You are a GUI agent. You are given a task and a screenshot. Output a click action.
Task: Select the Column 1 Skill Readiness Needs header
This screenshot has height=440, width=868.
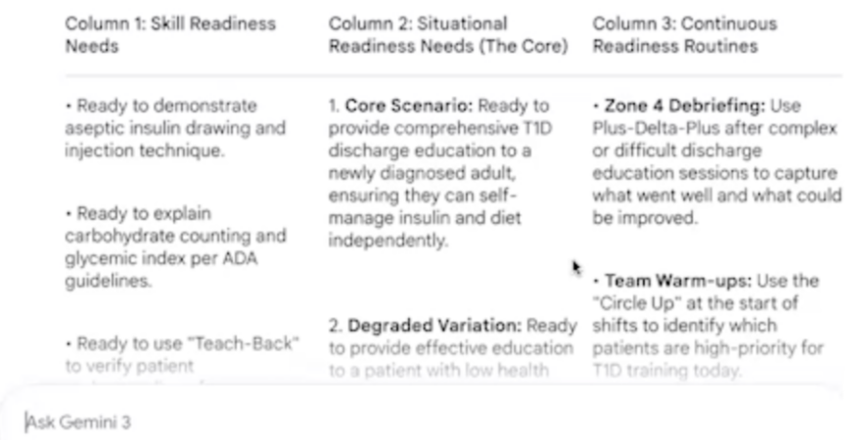(x=170, y=33)
